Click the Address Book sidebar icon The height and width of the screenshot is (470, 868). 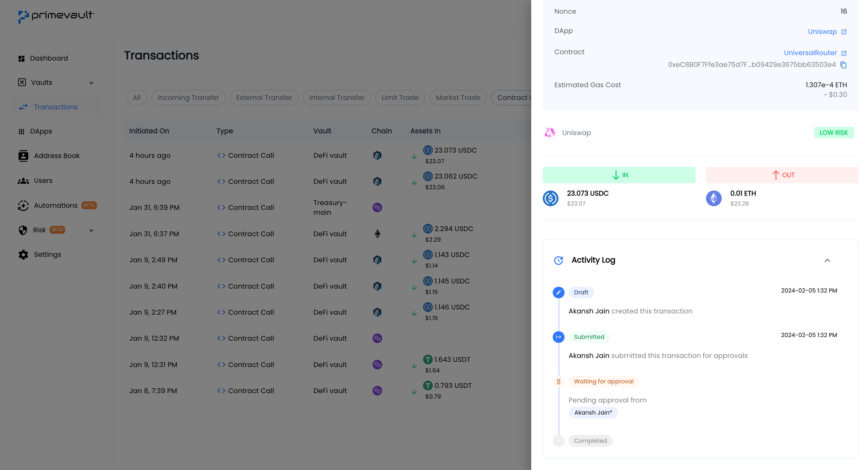click(x=23, y=156)
